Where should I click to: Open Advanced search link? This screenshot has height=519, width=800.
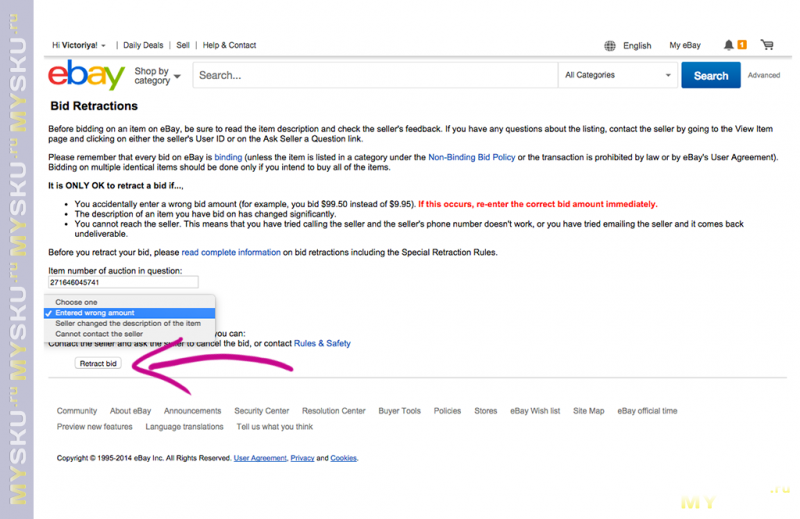[x=764, y=75]
